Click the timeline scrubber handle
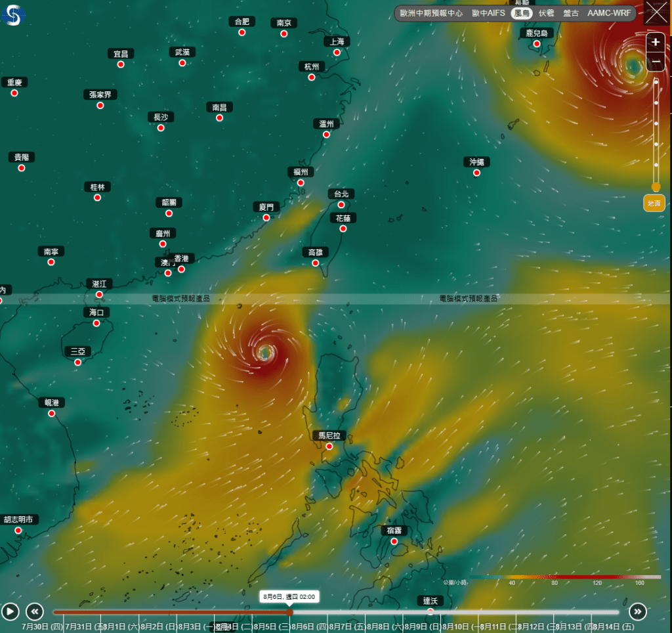This screenshot has width=672, height=633. [289, 612]
